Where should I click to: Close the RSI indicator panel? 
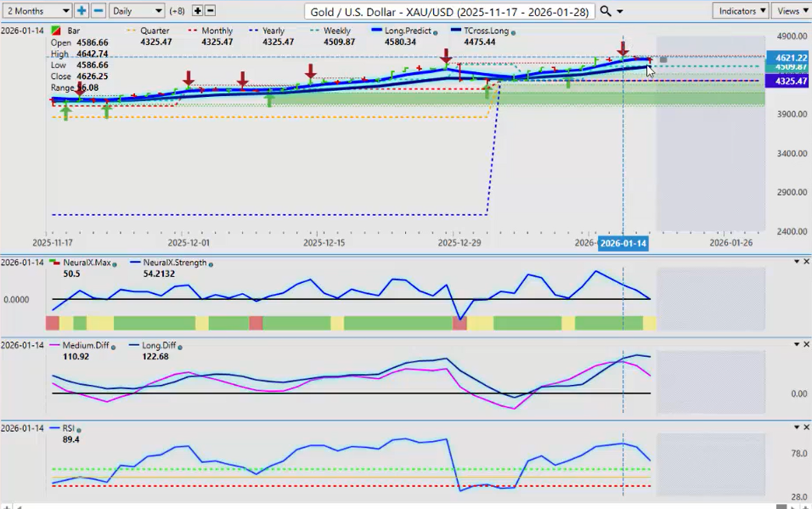click(806, 427)
